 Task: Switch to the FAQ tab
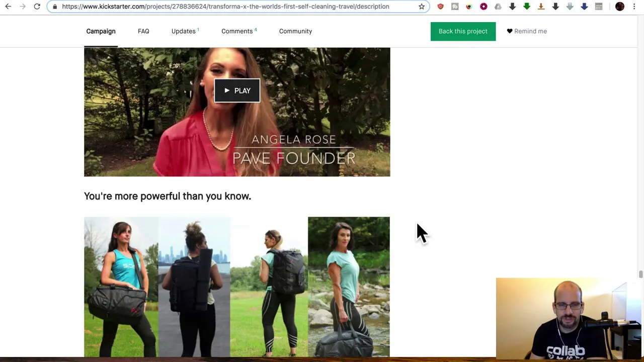click(143, 31)
